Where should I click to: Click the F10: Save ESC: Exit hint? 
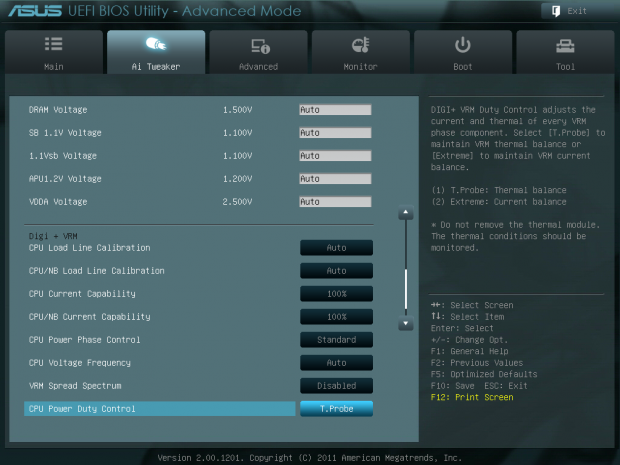click(x=479, y=386)
